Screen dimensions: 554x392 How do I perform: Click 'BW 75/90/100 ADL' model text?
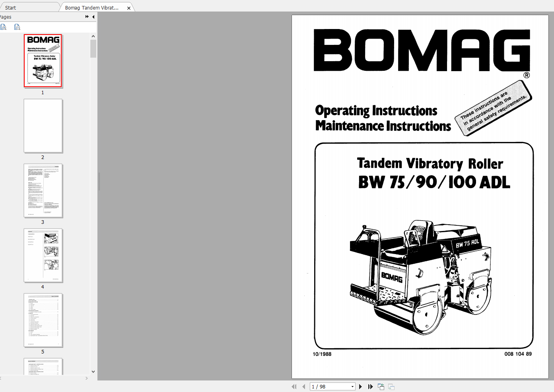click(434, 182)
